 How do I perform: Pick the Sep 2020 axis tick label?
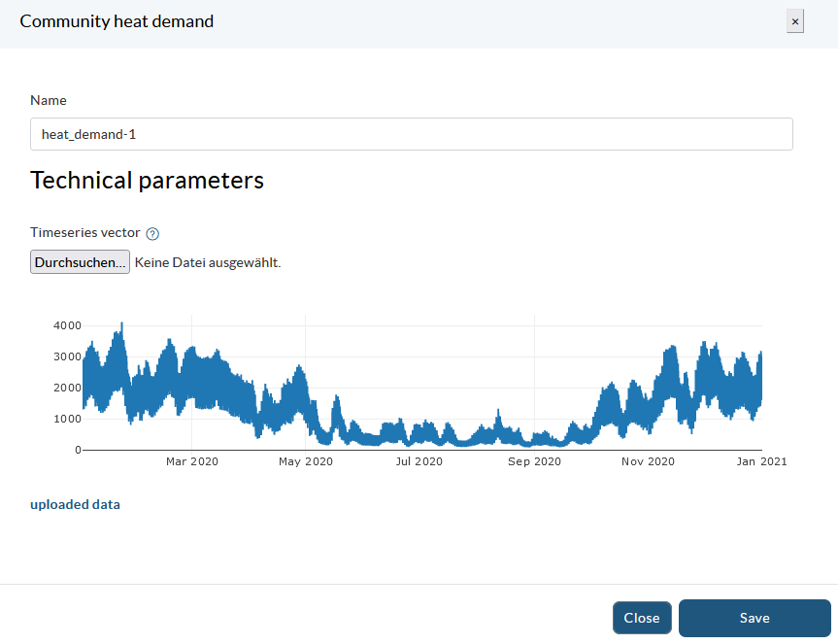click(533, 461)
